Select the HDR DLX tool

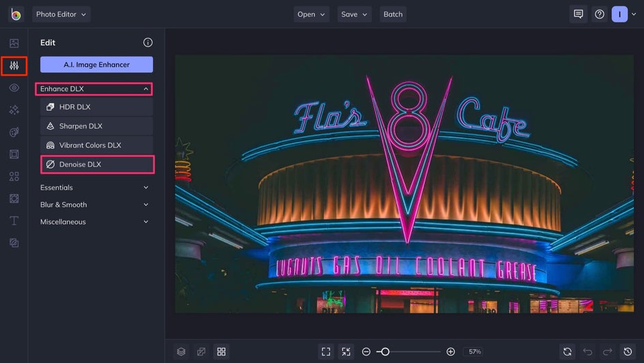pyautogui.click(x=96, y=106)
